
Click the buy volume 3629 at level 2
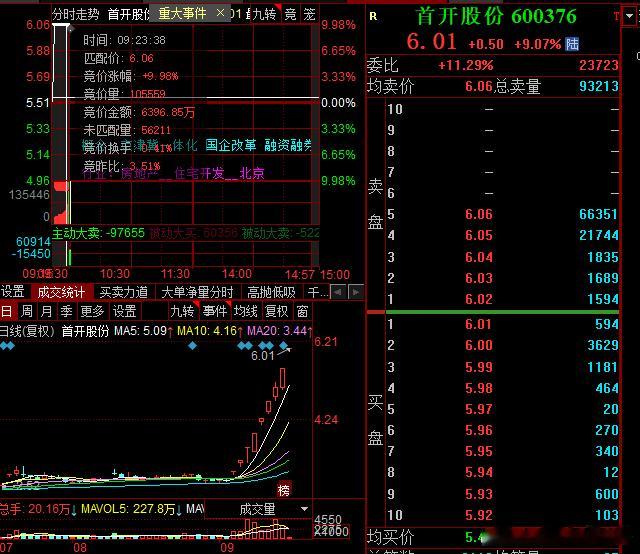(x=603, y=345)
